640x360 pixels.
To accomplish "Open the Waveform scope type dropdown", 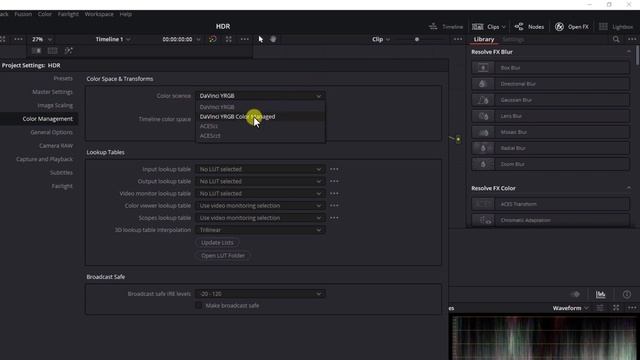I will (x=571, y=308).
